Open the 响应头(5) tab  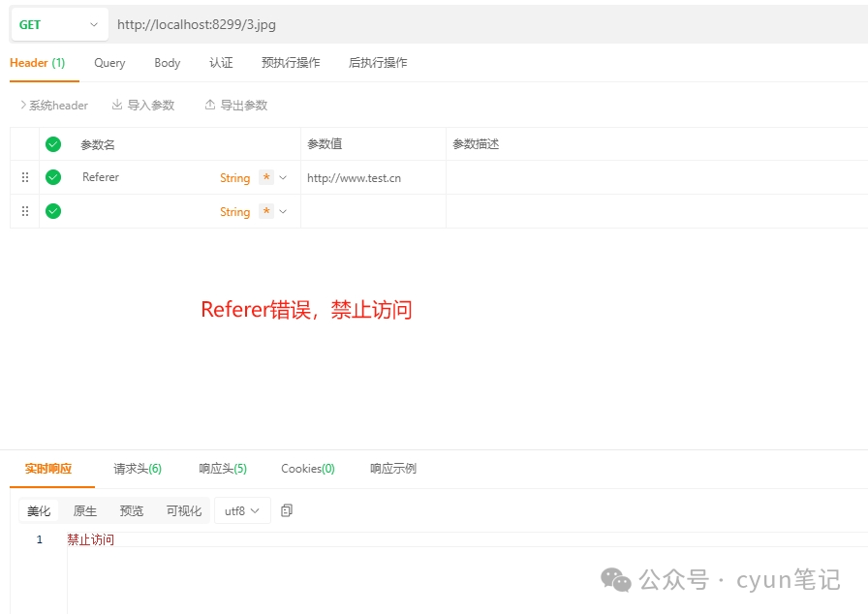coord(223,469)
